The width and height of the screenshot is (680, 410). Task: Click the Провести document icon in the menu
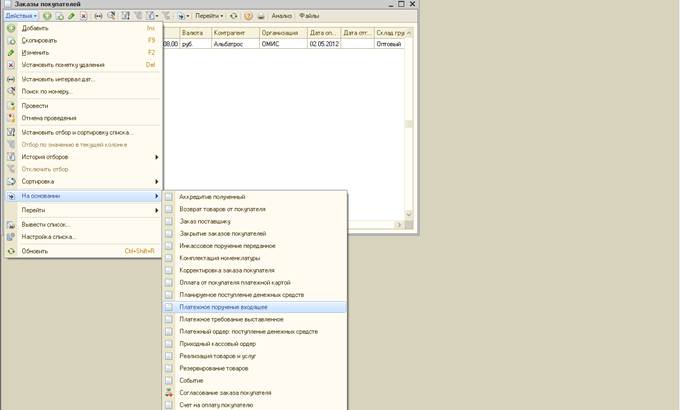pyautogui.click(x=12, y=105)
